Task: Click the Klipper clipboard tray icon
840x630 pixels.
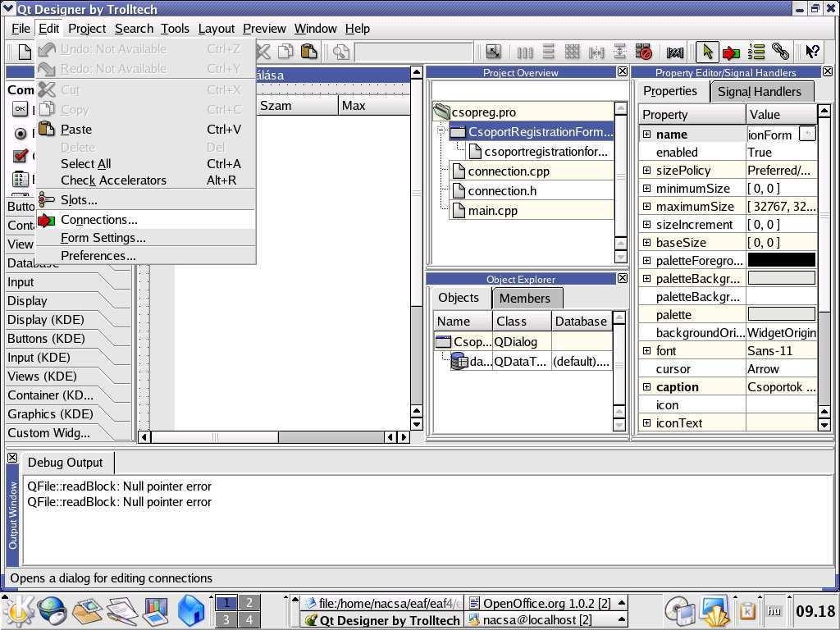Action: (747, 610)
